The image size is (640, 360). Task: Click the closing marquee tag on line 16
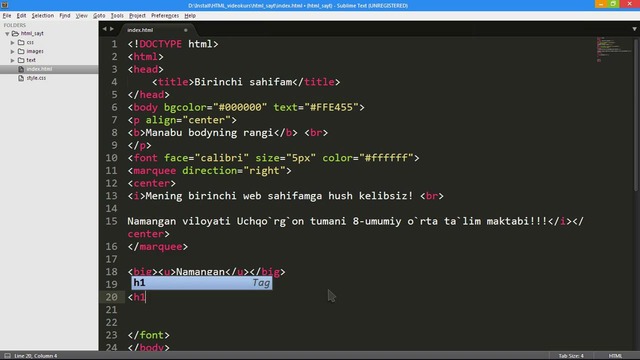click(x=158, y=247)
